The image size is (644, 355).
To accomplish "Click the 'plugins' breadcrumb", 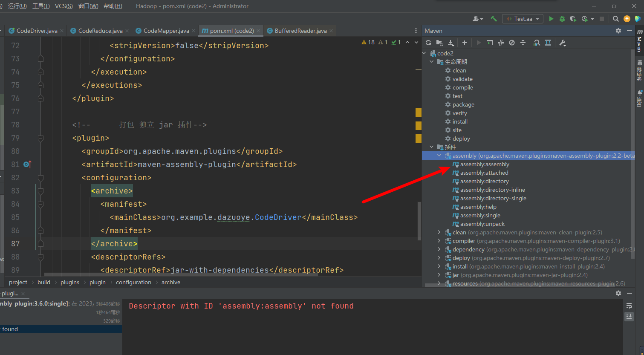I will tap(70, 282).
